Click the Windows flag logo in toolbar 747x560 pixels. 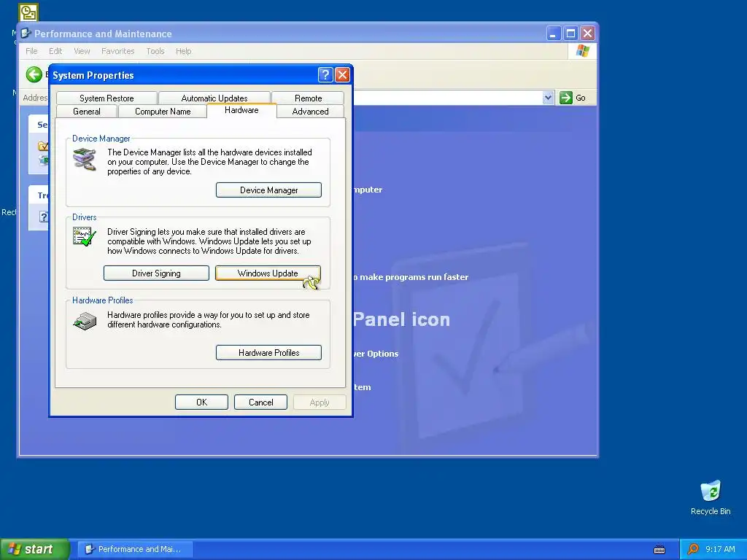click(x=582, y=51)
